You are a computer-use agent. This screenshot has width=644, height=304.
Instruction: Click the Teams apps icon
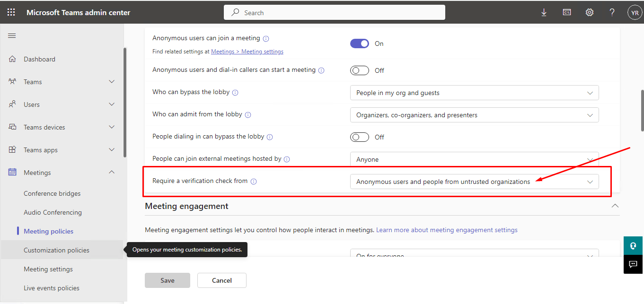[x=12, y=150]
